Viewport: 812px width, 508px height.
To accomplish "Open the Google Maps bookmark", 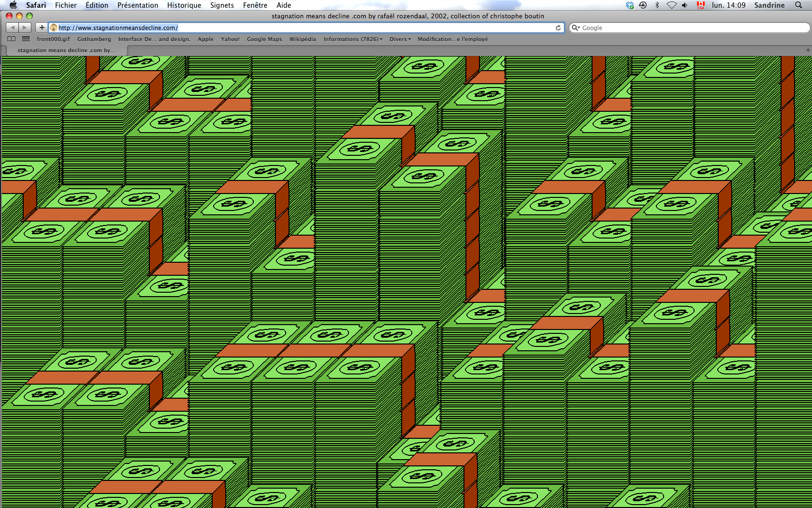I will pos(264,39).
